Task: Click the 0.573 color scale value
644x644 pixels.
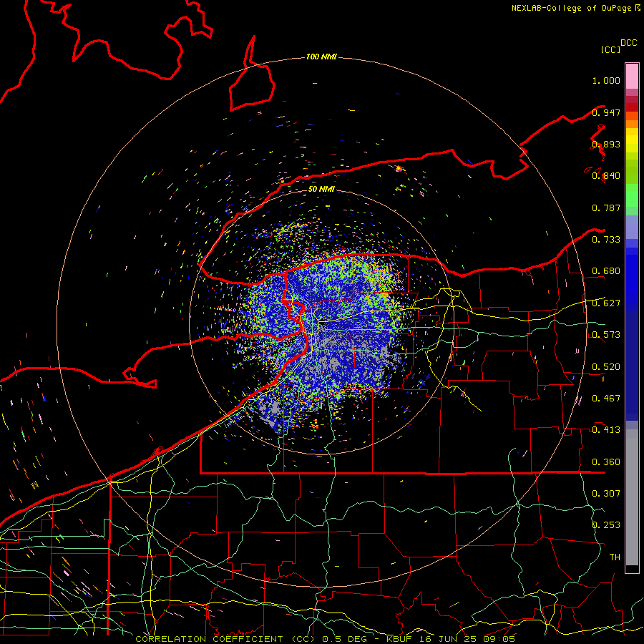Action: click(606, 334)
